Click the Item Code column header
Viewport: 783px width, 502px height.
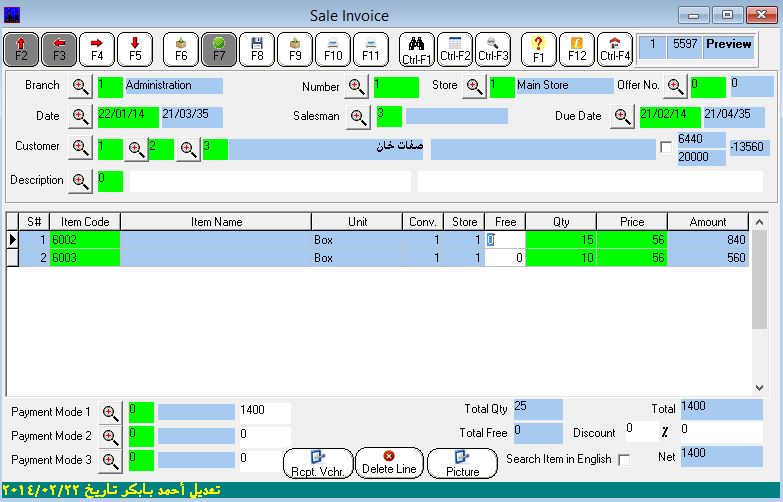point(84,222)
